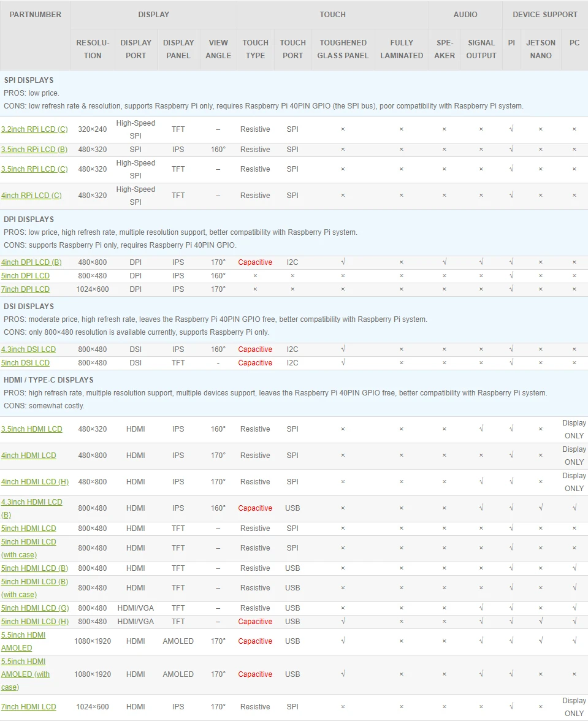The height and width of the screenshot is (721, 588).
Task: Open the 5inch DPI LCD link
Action: [x=25, y=276]
